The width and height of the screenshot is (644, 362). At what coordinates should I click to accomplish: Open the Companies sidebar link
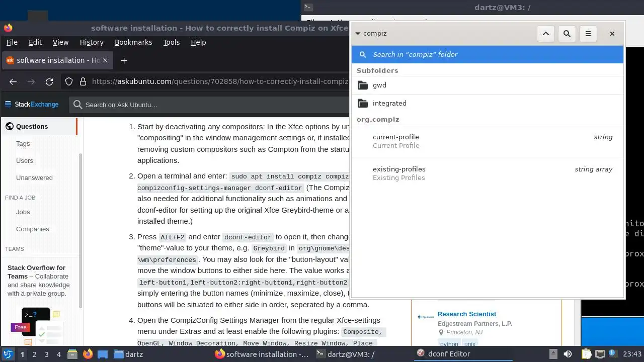pyautogui.click(x=32, y=229)
